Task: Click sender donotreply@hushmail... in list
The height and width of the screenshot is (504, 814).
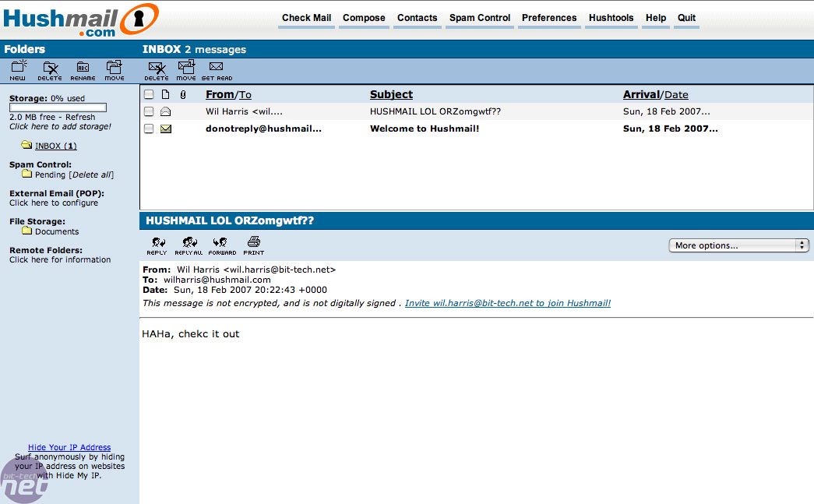Action: [x=264, y=129]
